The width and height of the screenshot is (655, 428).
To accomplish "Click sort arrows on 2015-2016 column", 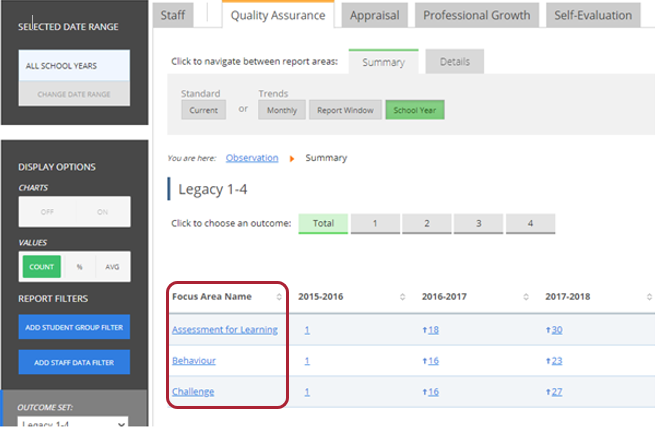I will click(x=402, y=297).
